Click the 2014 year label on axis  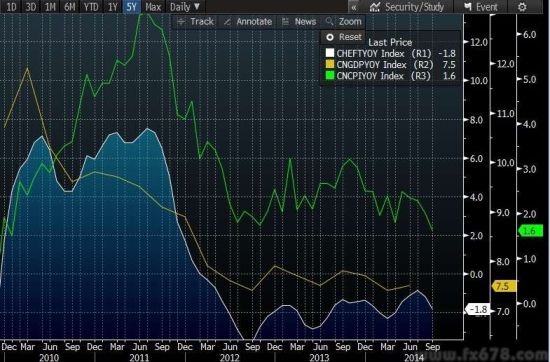414,358
